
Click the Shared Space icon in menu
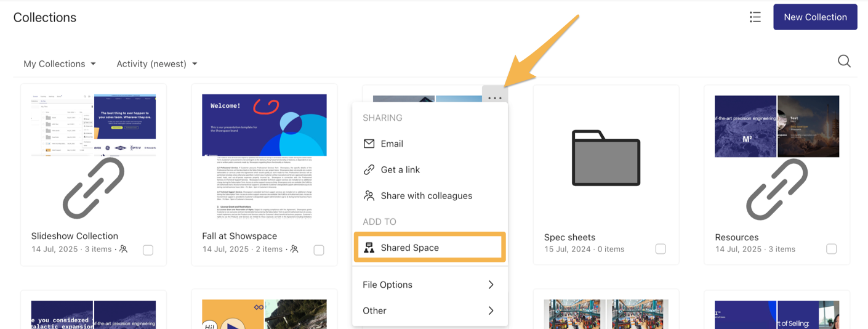coord(369,248)
